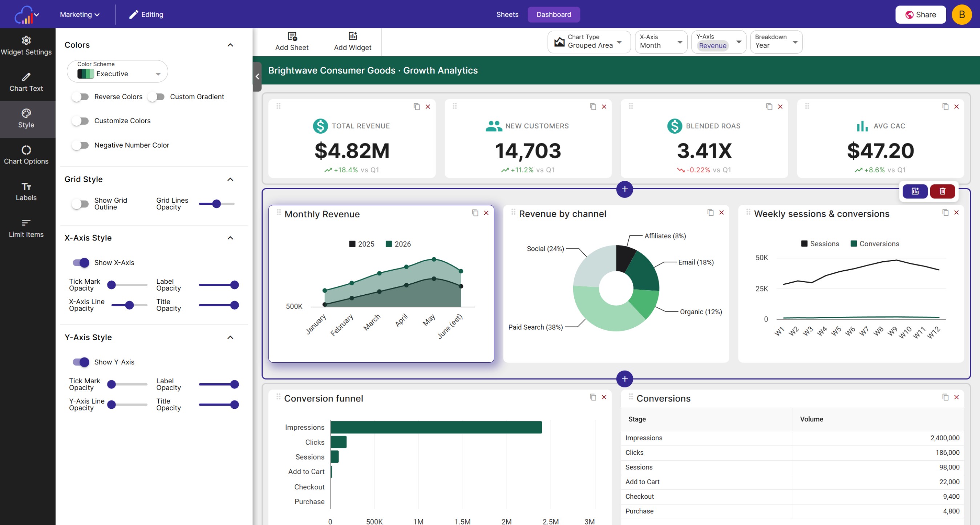This screenshot has height=525, width=980.
Task: Collapse the X-Axis Style section
Action: 230,238
